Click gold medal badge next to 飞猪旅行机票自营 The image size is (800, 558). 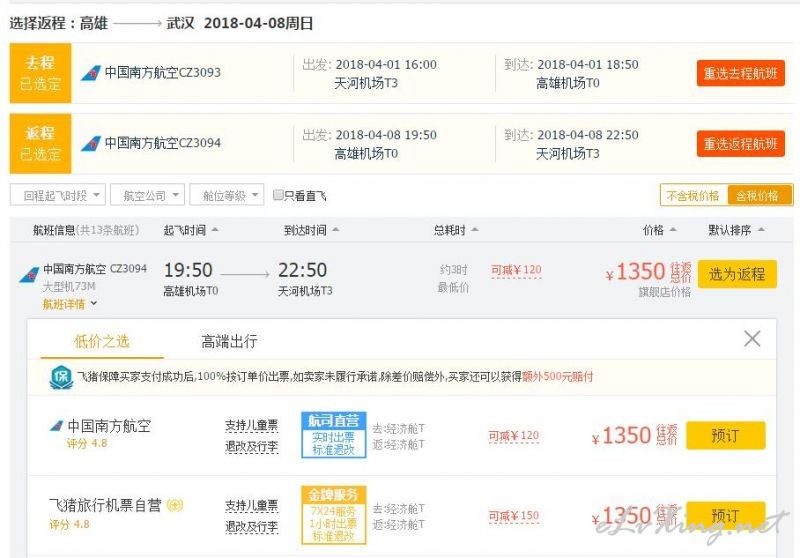(x=174, y=505)
